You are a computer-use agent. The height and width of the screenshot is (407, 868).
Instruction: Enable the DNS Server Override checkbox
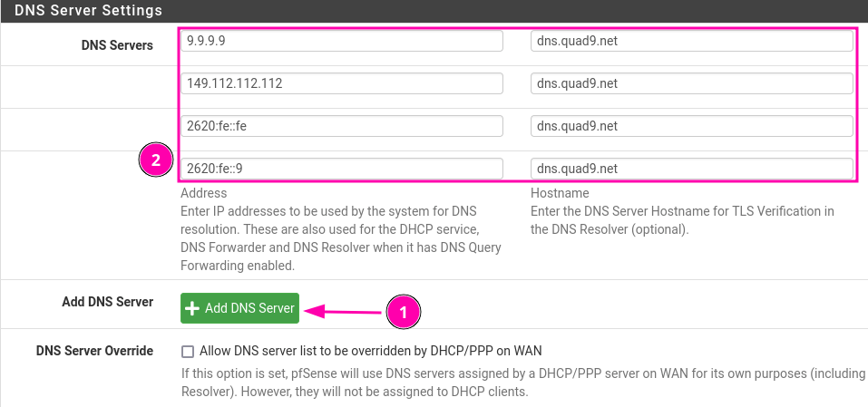(x=188, y=351)
